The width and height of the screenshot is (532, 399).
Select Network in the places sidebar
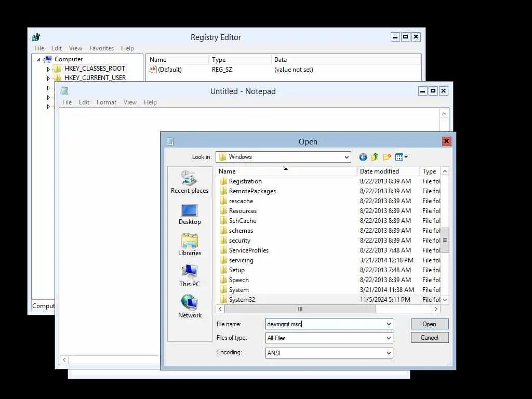click(x=190, y=307)
